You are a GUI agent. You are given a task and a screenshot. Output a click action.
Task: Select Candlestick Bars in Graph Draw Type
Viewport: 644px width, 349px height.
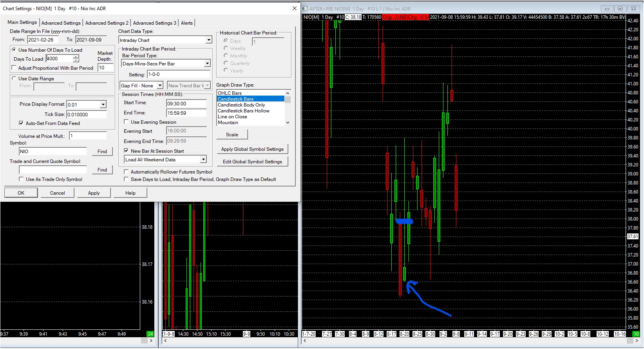251,99
